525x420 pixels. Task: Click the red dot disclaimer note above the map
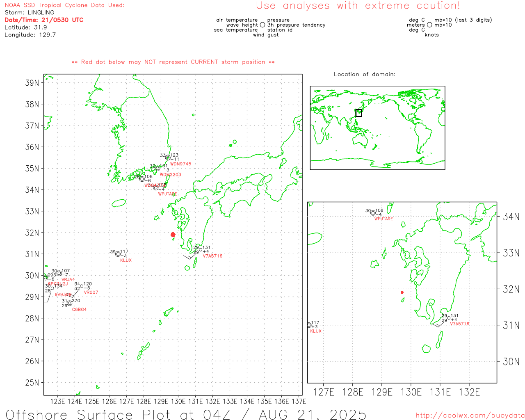tap(173, 62)
